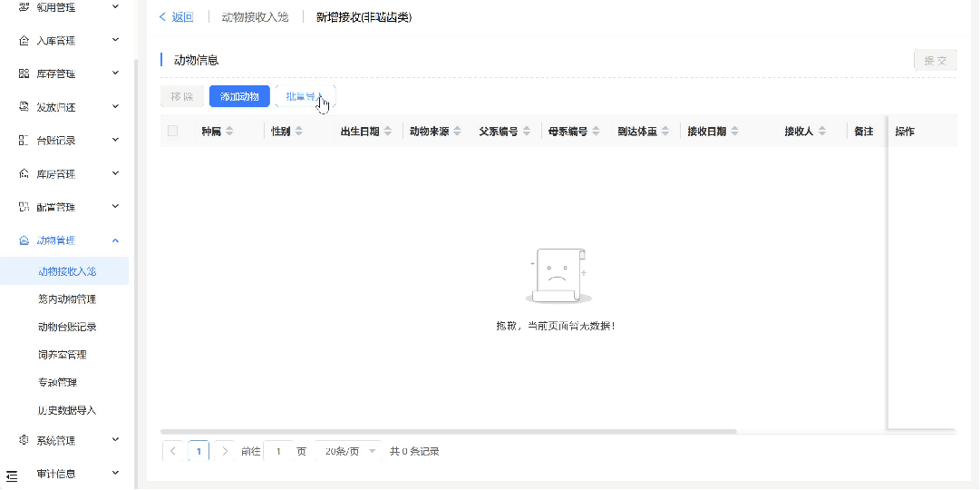
Task: Expand the 入库管理 menu chevron
Action: point(116,40)
